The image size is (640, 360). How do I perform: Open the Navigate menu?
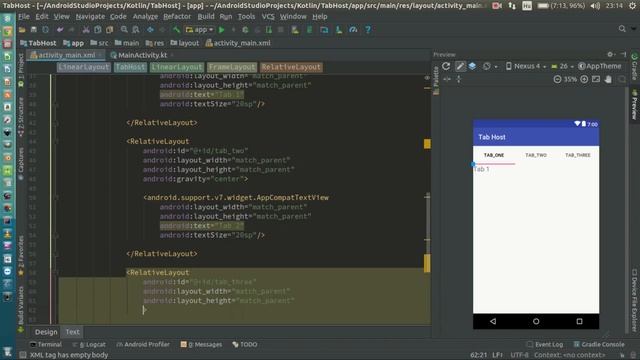coord(90,16)
